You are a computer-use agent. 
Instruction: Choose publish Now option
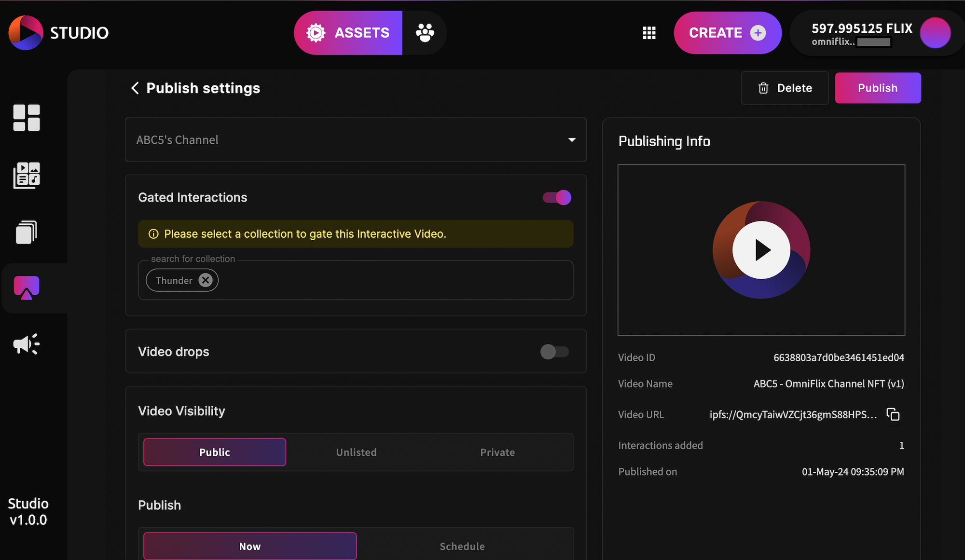click(x=250, y=546)
